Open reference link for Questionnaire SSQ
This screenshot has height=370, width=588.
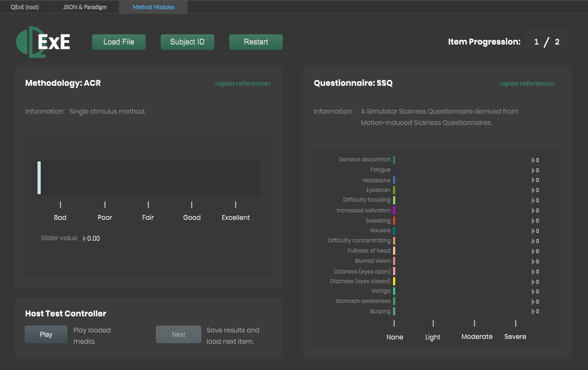pos(526,84)
